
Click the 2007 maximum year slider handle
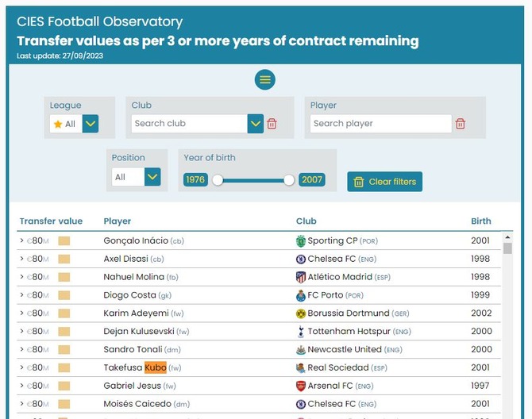coord(289,180)
